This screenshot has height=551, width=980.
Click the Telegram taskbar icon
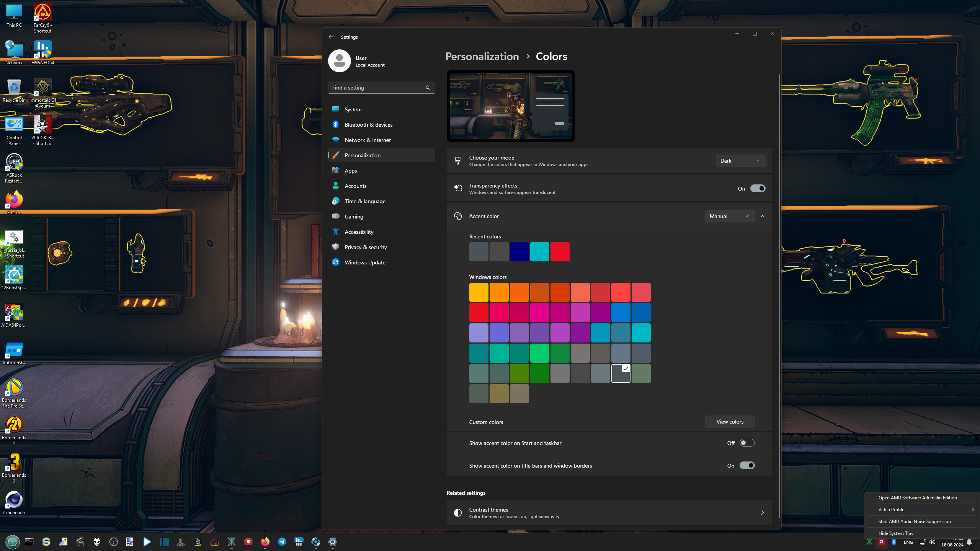pos(282,542)
